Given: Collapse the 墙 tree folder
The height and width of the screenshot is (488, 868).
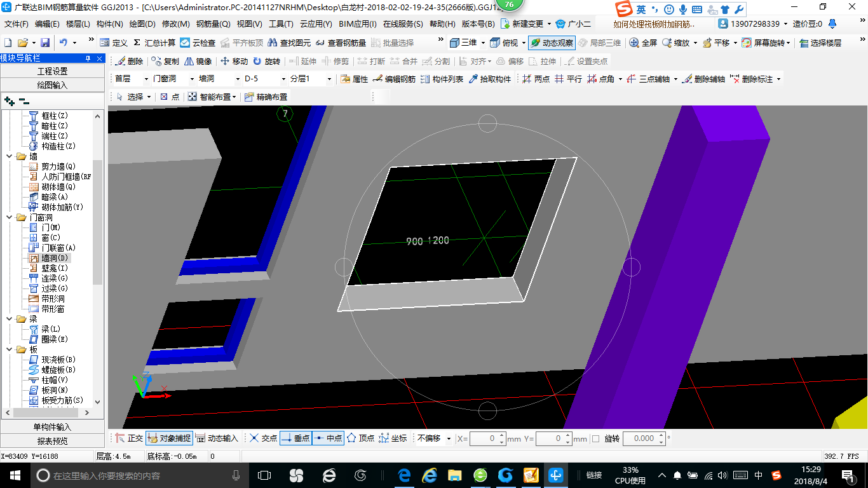Looking at the screenshot, I should (x=10, y=156).
